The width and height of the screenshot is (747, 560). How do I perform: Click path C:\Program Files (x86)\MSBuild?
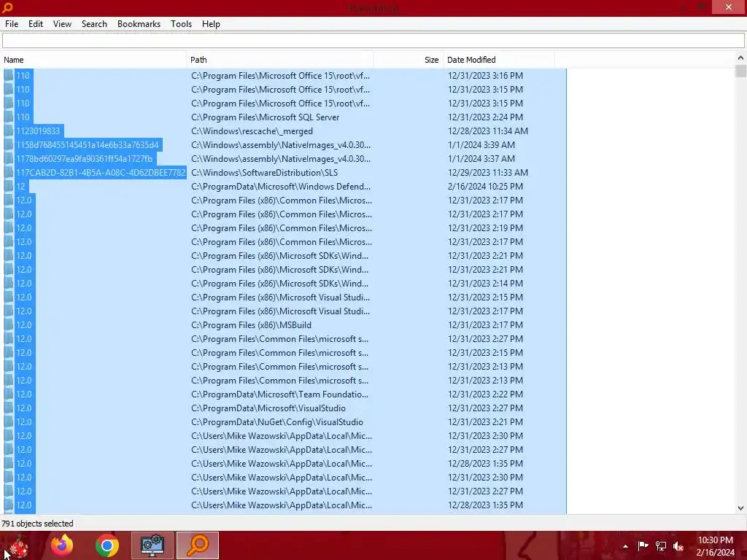[x=251, y=324]
